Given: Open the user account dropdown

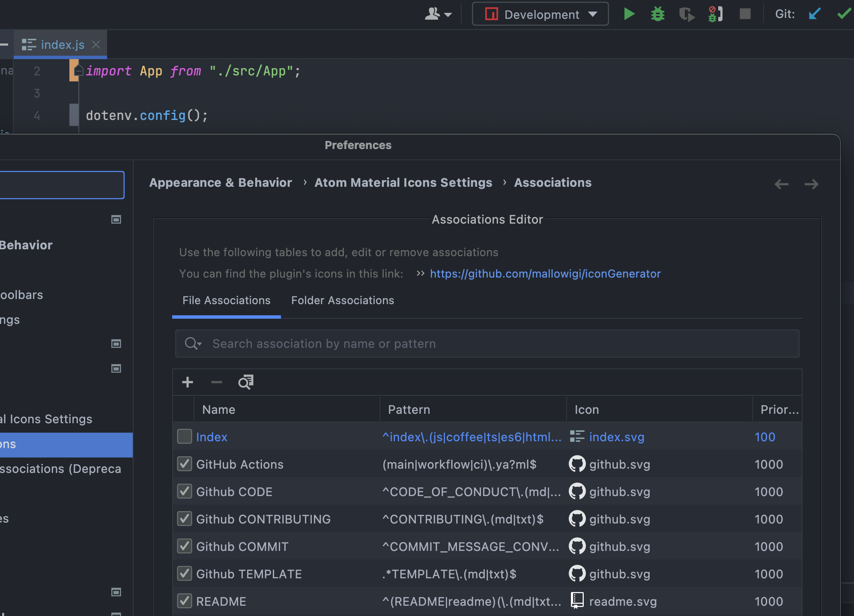Looking at the screenshot, I should (438, 14).
